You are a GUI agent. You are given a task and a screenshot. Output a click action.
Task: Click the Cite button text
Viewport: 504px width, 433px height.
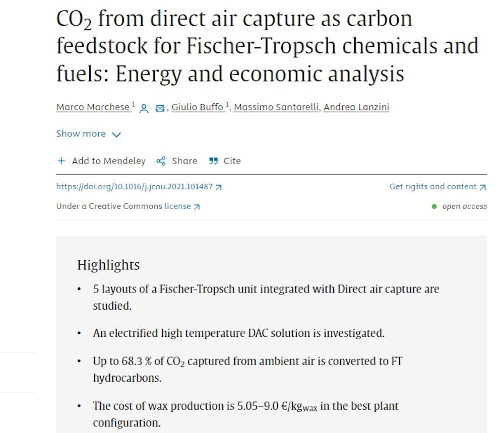[232, 161]
